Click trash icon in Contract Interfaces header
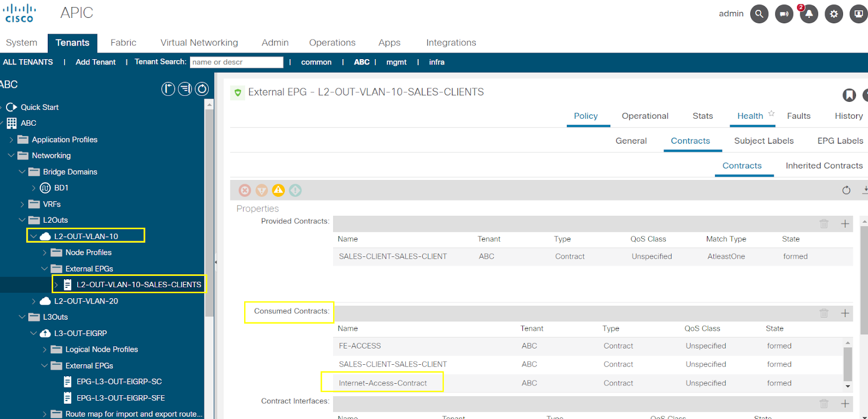This screenshot has height=419, width=868. pyautogui.click(x=824, y=404)
